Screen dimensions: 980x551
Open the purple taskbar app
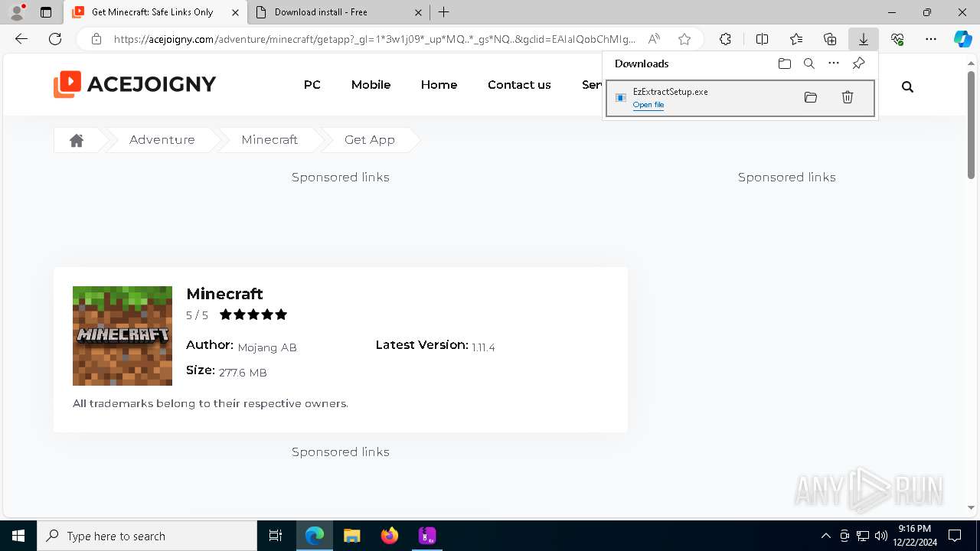coord(427,536)
